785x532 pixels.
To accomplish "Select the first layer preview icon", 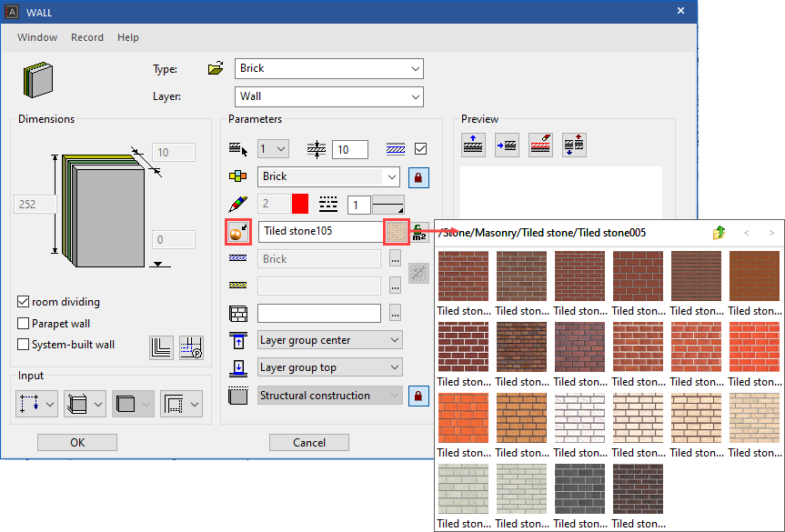I will click(473, 144).
